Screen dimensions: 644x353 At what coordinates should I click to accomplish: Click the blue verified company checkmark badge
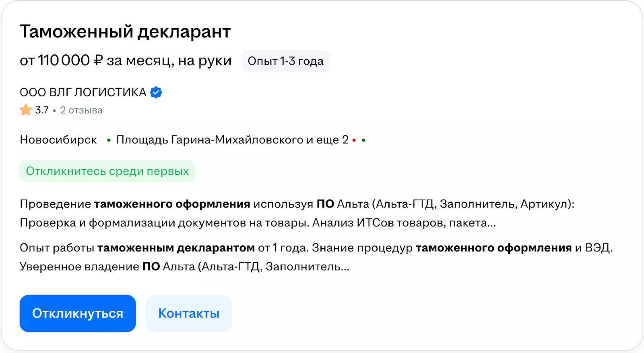coord(156,93)
